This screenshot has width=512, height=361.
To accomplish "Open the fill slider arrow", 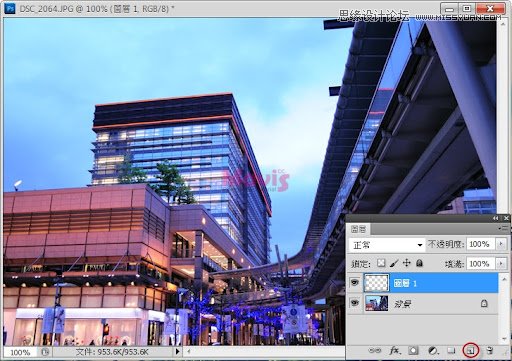I will [x=501, y=264].
